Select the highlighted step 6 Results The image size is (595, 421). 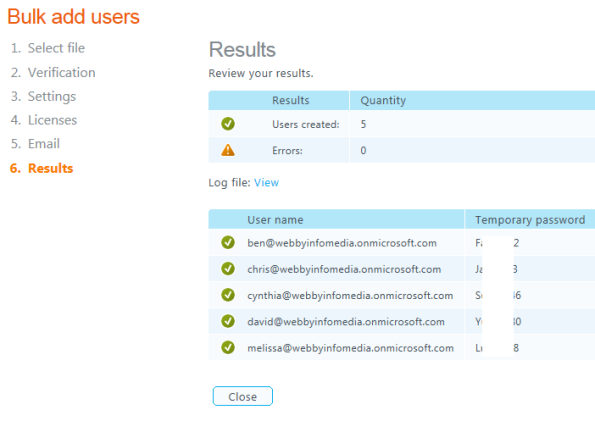[41, 168]
